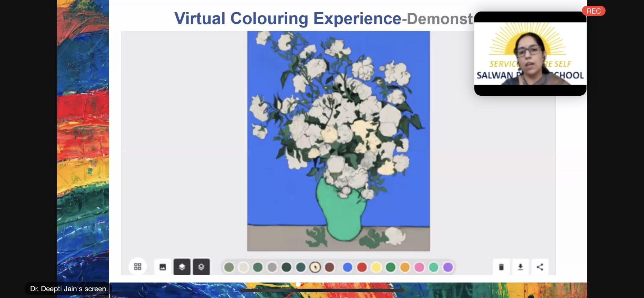Image resolution: width=644 pixels, height=298 pixels.
Task: Click the share icon
Action: (540, 267)
